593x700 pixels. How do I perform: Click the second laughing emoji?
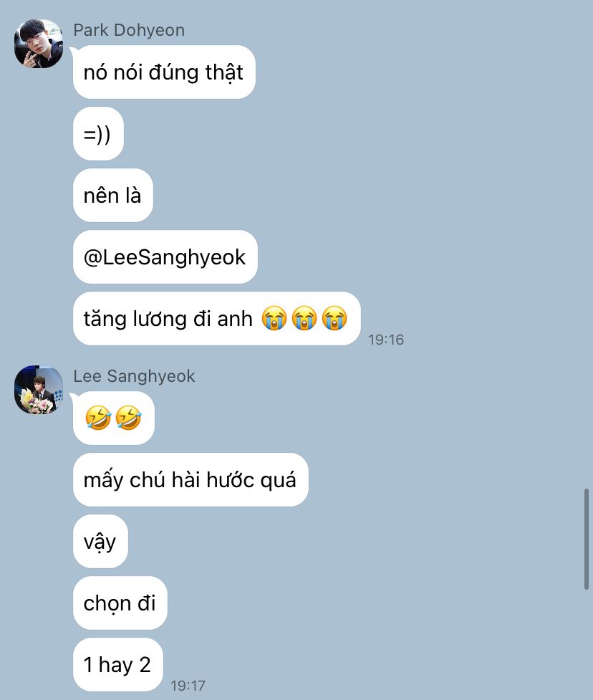128,418
